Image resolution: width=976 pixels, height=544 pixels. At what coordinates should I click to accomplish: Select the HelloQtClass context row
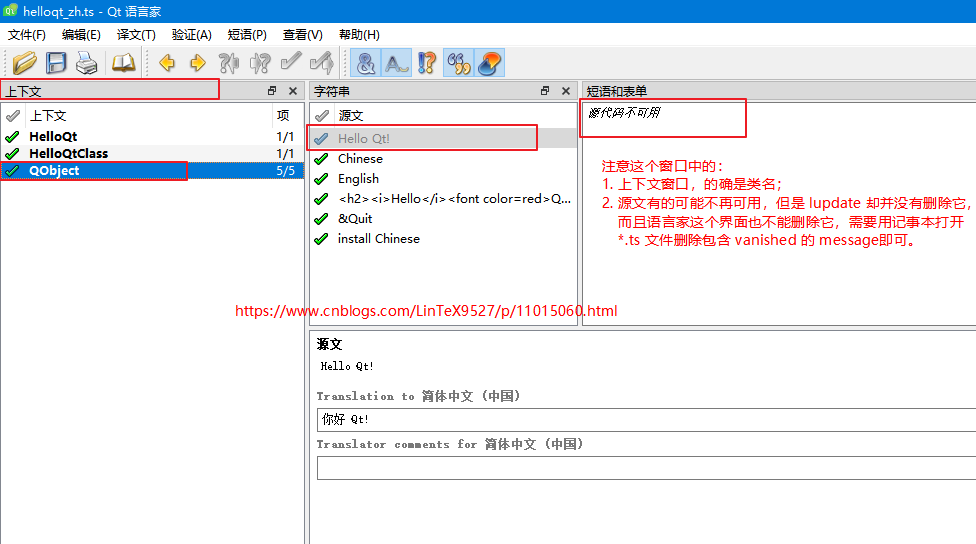pos(152,153)
